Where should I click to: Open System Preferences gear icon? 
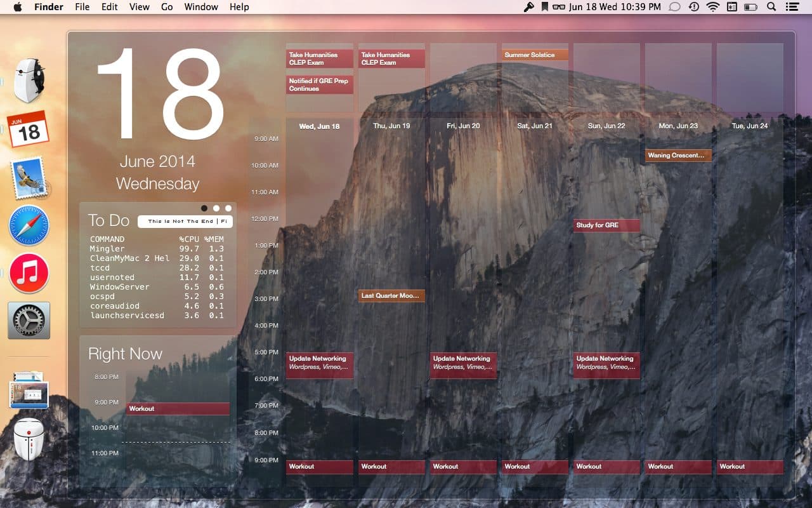(29, 321)
